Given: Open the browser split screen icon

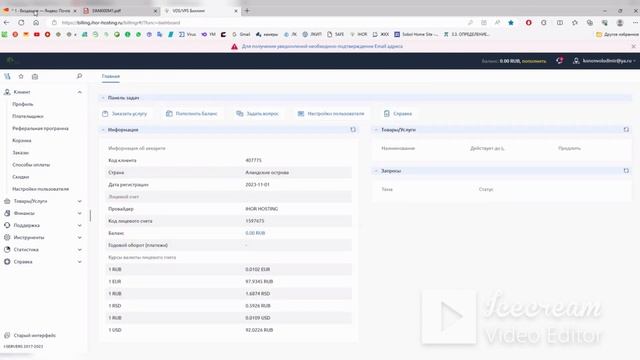Looking at the screenshot, I should tap(560, 23).
